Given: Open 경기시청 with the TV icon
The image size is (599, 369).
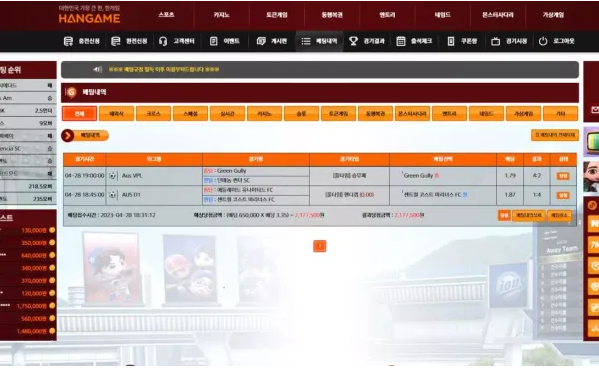Looking at the screenshot, I should coord(509,41).
